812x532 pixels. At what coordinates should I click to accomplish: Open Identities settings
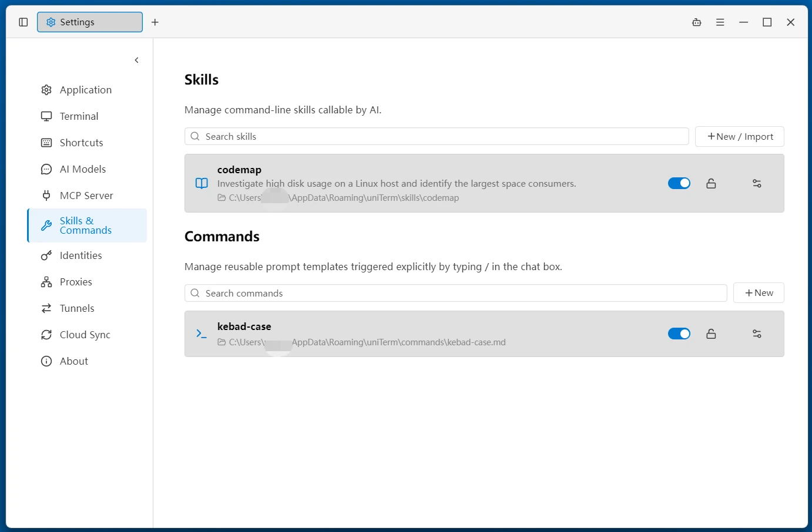pyautogui.click(x=87, y=255)
